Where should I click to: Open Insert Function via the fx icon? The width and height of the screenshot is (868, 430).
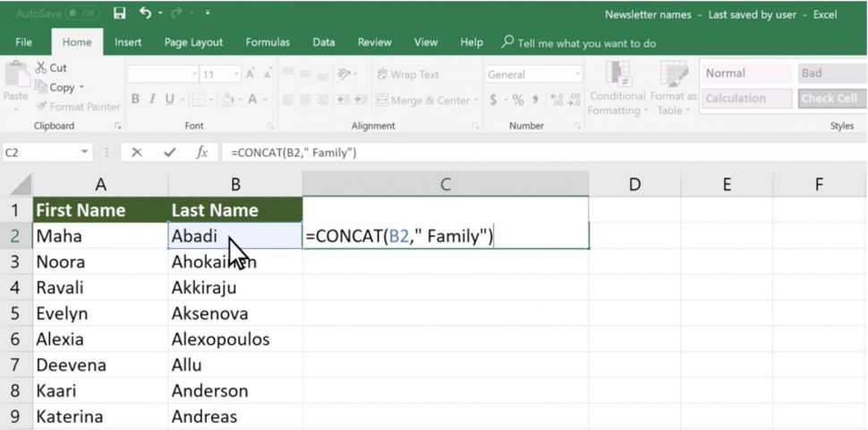(x=201, y=152)
